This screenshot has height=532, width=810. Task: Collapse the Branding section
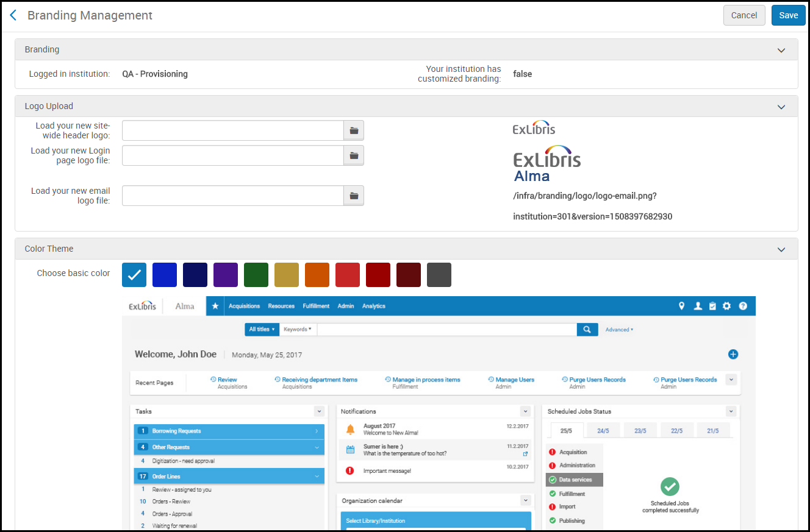pyautogui.click(x=781, y=50)
